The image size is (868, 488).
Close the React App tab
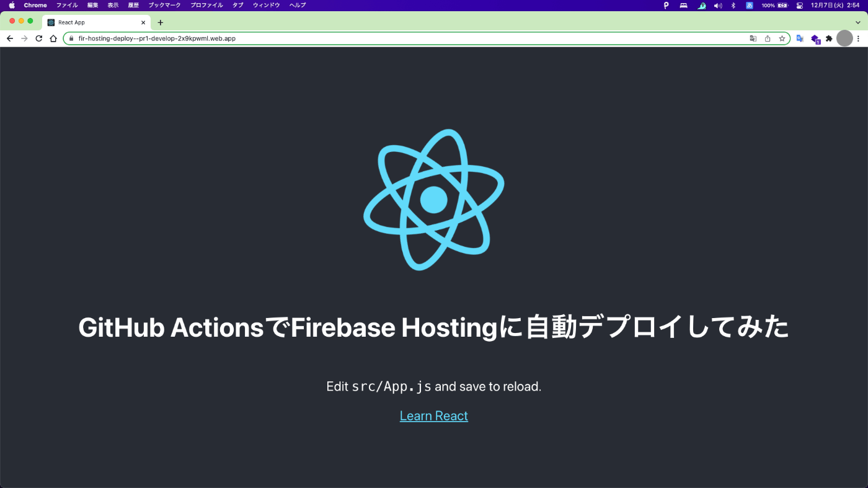click(x=144, y=22)
